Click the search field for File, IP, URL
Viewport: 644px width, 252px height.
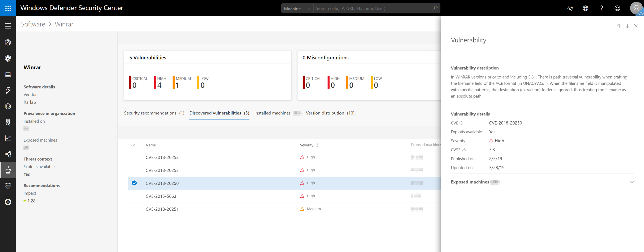click(x=362, y=8)
